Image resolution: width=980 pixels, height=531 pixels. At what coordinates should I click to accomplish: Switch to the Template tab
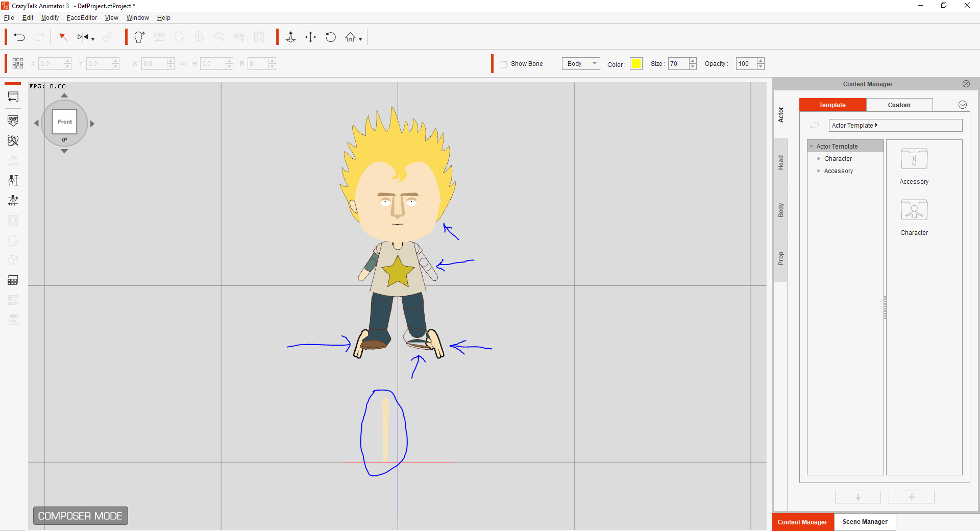coord(832,105)
